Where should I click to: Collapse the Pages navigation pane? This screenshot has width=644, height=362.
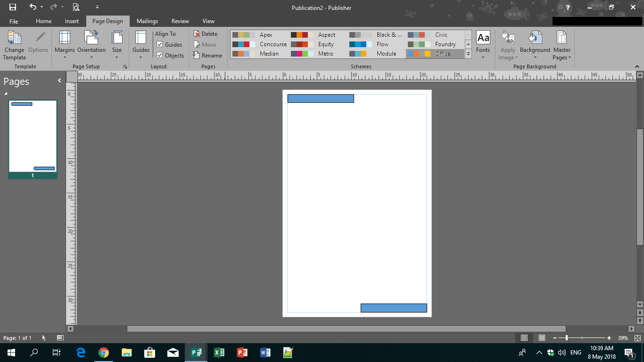point(59,81)
